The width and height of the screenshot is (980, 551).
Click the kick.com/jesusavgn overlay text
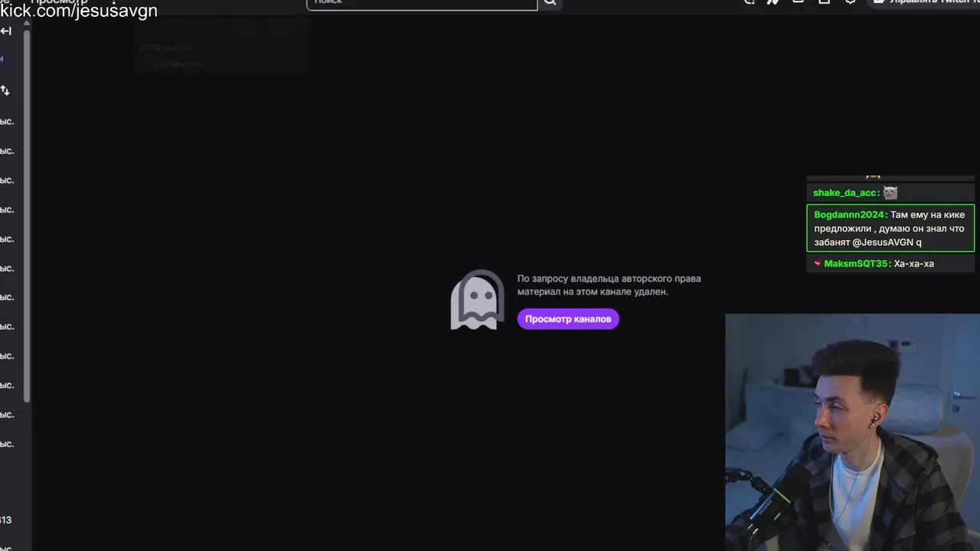[79, 11]
